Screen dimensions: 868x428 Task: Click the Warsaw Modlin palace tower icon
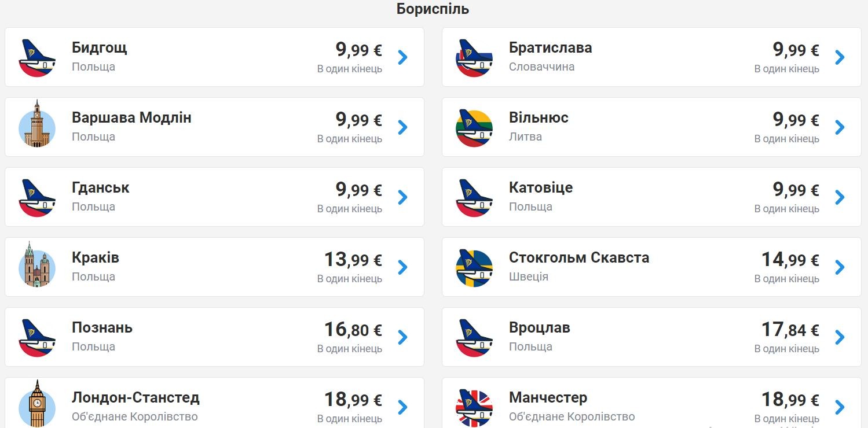[x=37, y=125]
